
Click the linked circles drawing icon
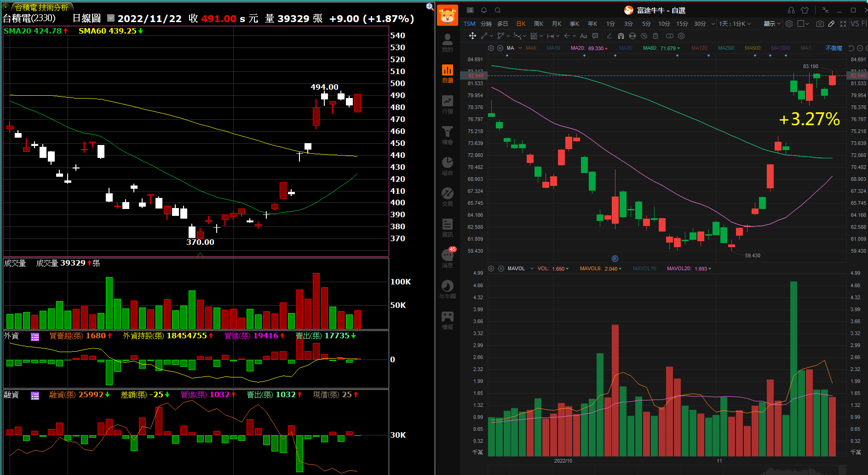pyautogui.click(x=670, y=36)
